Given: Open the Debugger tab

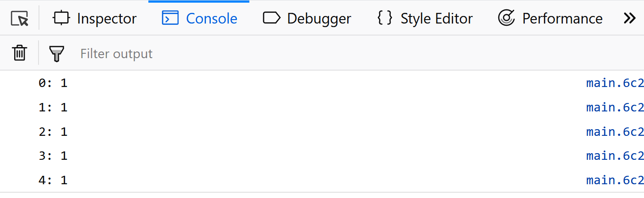Looking at the screenshot, I should click(307, 19).
